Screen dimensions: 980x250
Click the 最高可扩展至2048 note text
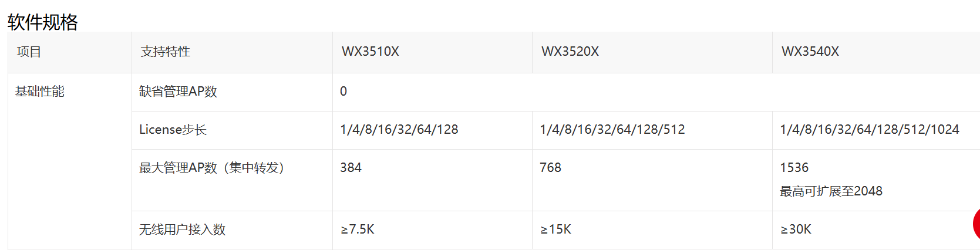(831, 191)
